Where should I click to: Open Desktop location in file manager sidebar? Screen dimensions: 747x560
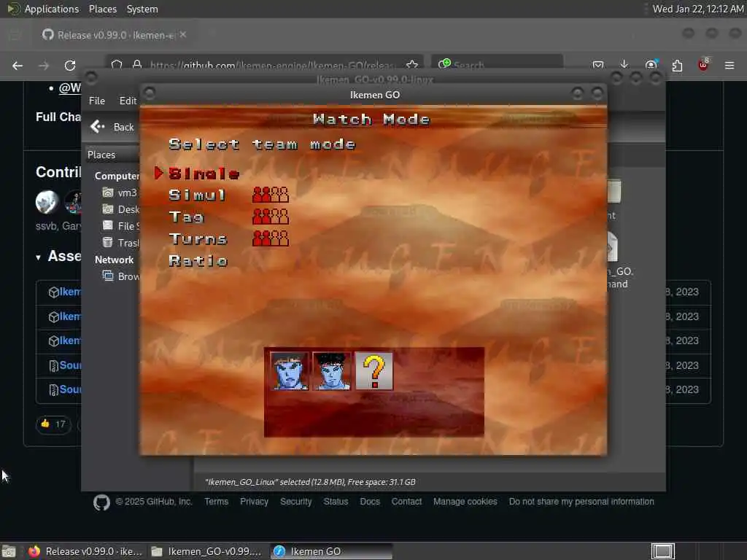pos(121,209)
